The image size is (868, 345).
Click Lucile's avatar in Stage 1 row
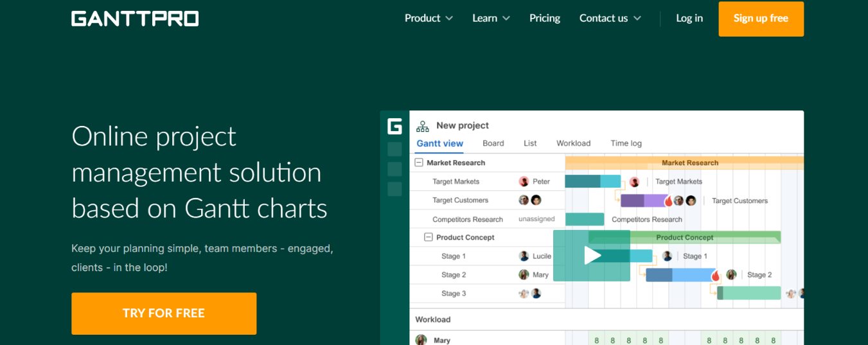[524, 256]
